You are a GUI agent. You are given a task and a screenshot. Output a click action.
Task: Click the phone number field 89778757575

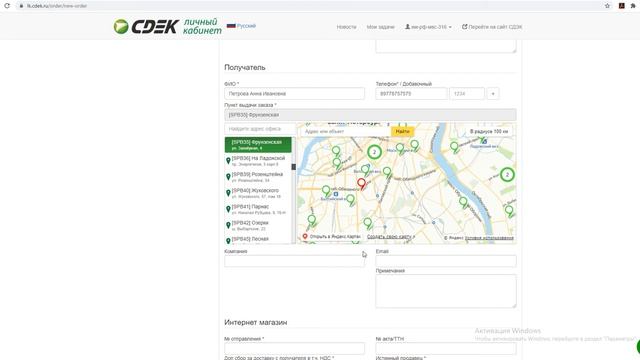click(411, 93)
